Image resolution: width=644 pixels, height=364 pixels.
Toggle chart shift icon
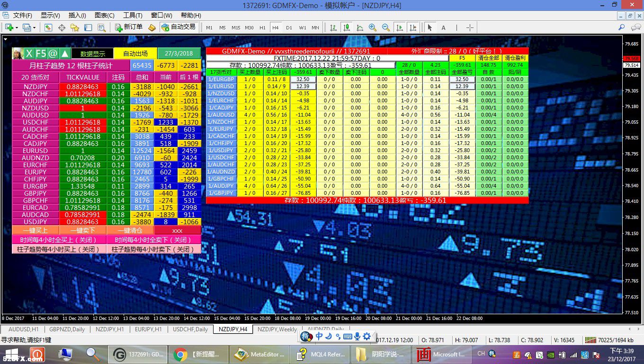point(413,27)
